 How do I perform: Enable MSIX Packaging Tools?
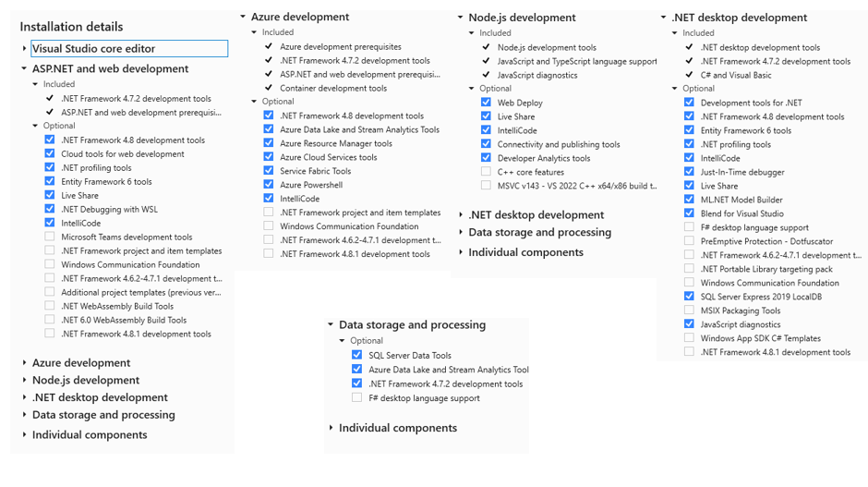689,310
